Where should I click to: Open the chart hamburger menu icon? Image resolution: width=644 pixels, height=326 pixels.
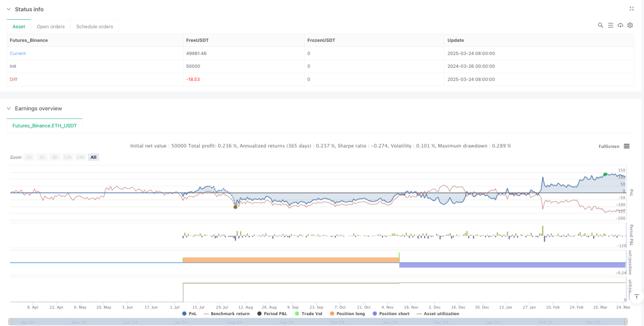coord(627,146)
